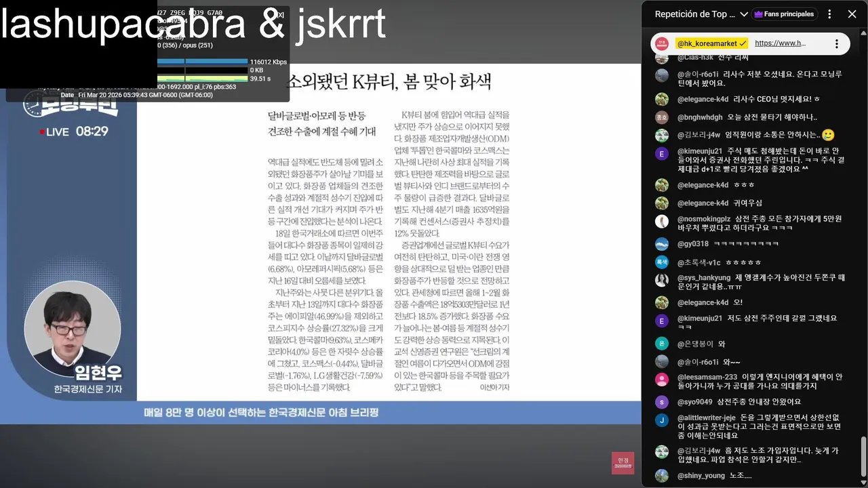Image resolution: width=868 pixels, height=488 pixels.
Task: Click the @nosmokingplz user avatar
Action: [x=662, y=221]
